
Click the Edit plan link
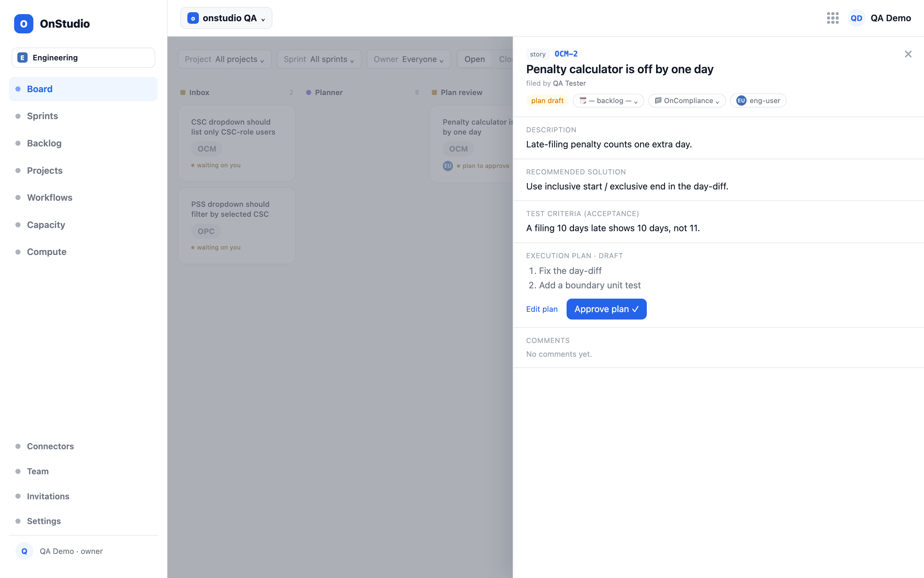pos(542,309)
